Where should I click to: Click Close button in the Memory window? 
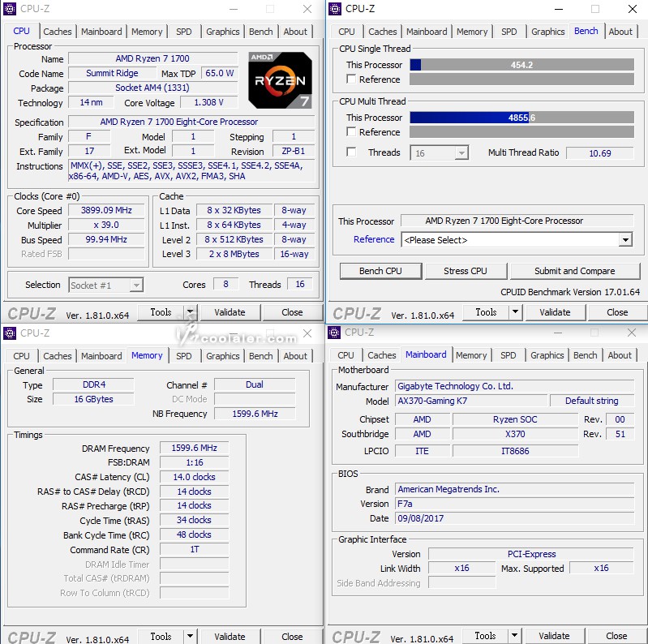click(292, 636)
